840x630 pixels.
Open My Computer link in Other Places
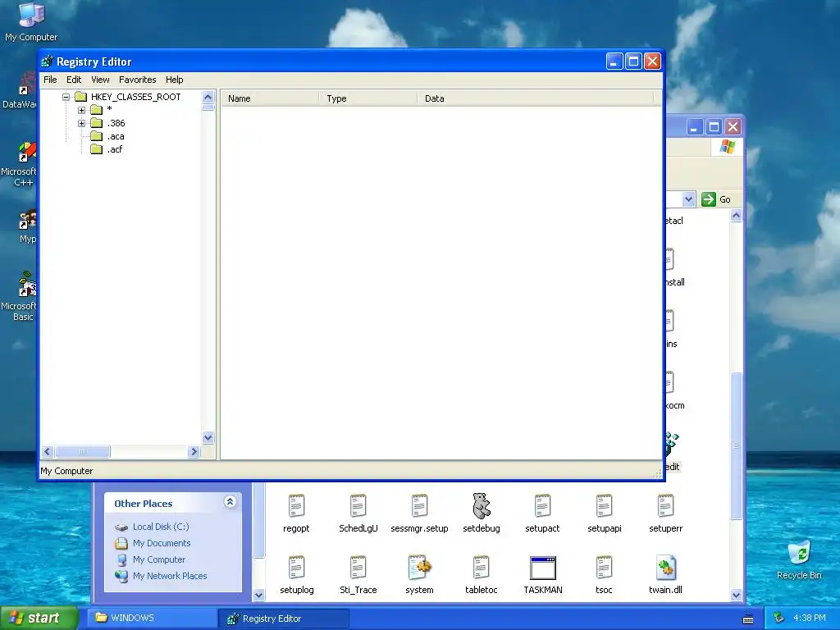click(x=159, y=559)
